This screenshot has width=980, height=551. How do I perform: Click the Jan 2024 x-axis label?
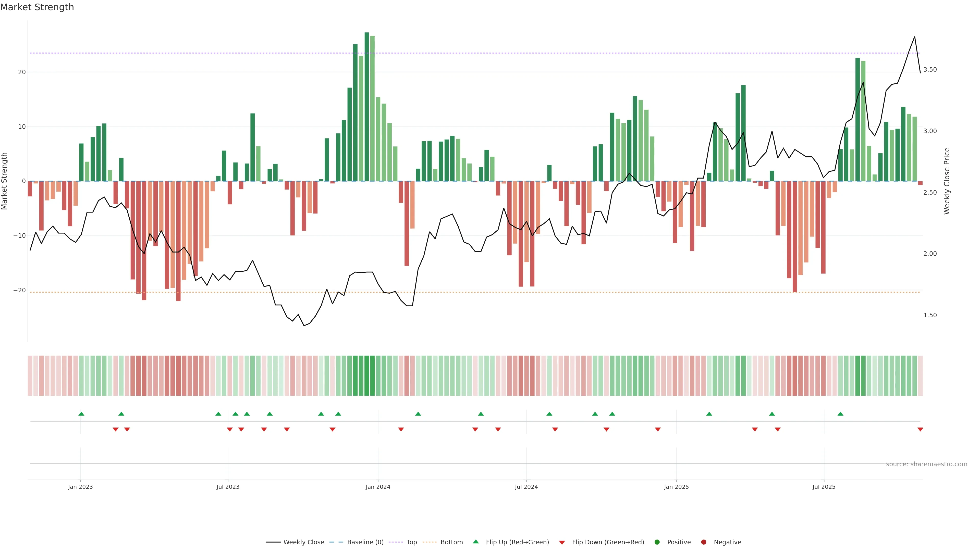click(378, 487)
